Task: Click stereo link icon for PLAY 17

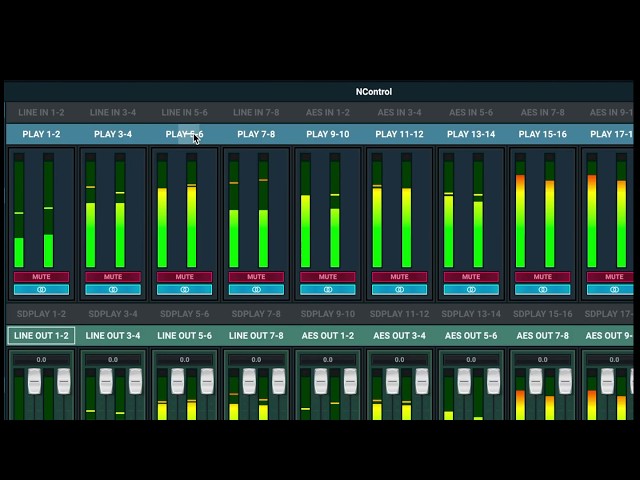Action: point(610,289)
